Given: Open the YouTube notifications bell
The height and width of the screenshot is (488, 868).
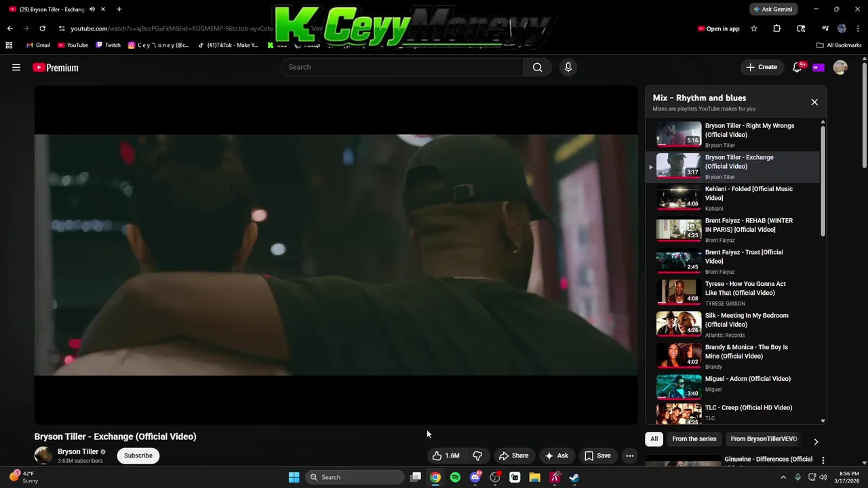Looking at the screenshot, I should point(797,67).
